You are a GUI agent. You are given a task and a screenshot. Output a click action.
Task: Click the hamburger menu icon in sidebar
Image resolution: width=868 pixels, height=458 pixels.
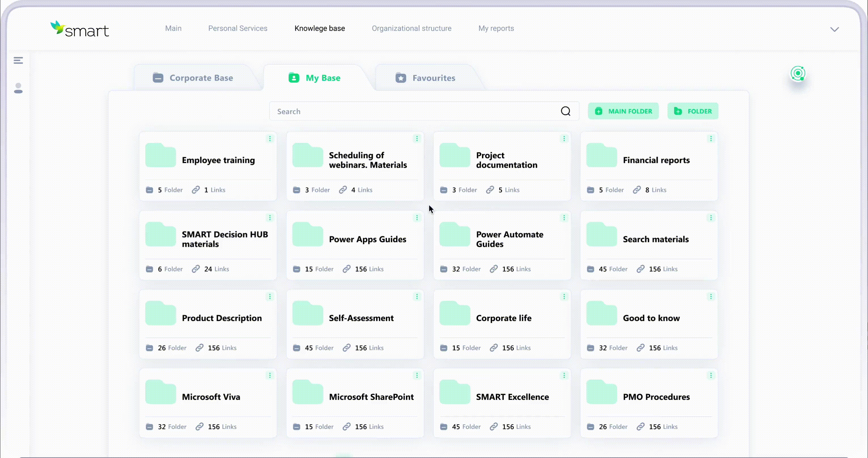pos(18,60)
